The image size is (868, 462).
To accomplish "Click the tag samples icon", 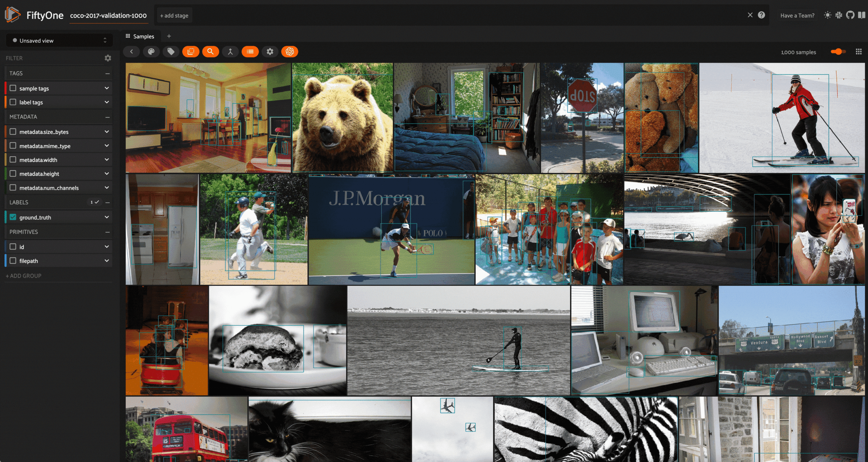I will (x=171, y=52).
